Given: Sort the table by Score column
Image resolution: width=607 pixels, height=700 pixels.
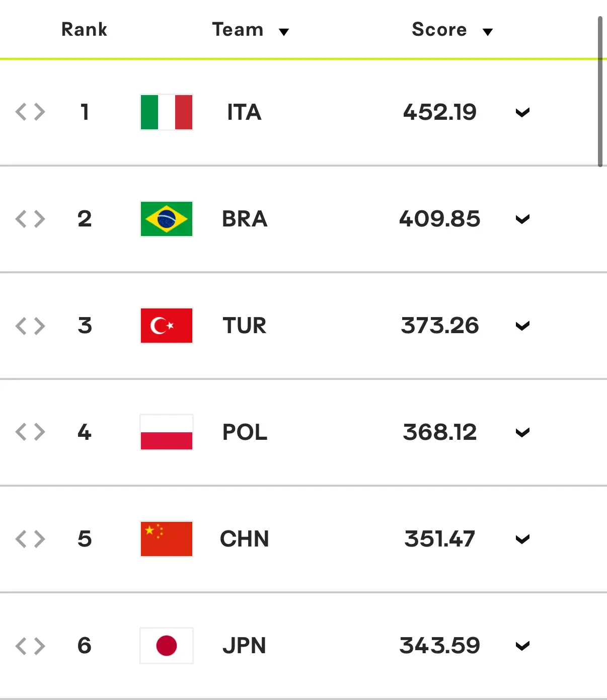Looking at the screenshot, I should click(x=452, y=30).
